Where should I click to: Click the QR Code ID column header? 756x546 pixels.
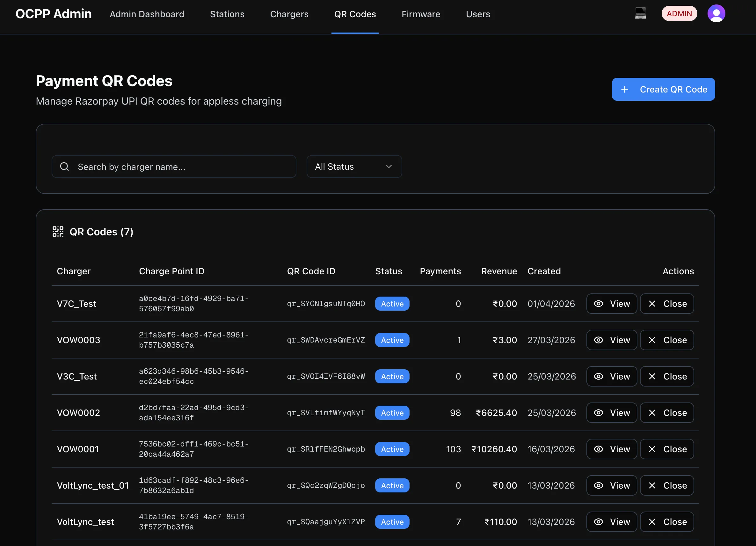[311, 271]
